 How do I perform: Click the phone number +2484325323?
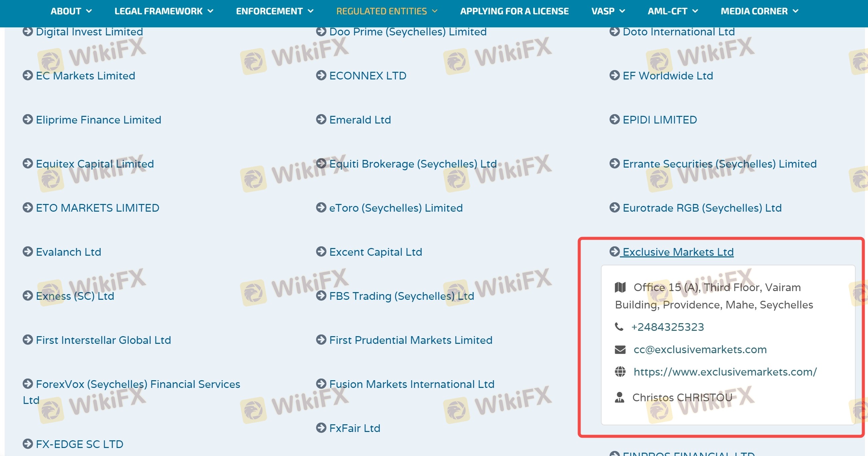click(667, 327)
